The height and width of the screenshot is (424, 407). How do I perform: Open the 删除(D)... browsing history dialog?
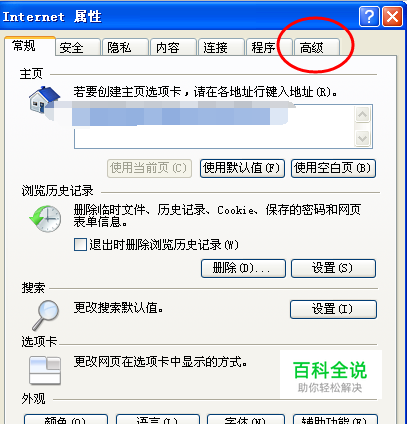click(243, 268)
